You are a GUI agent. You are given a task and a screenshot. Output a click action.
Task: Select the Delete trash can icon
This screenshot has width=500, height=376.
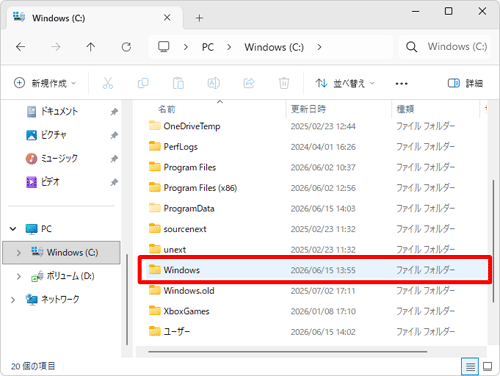click(284, 83)
